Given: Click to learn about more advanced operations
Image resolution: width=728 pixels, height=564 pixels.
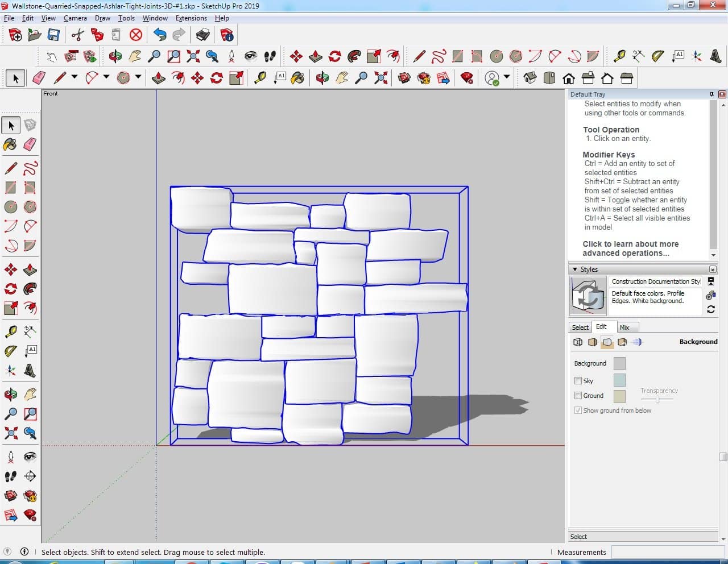Looking at the screenshot, I should tap(630, 248).
